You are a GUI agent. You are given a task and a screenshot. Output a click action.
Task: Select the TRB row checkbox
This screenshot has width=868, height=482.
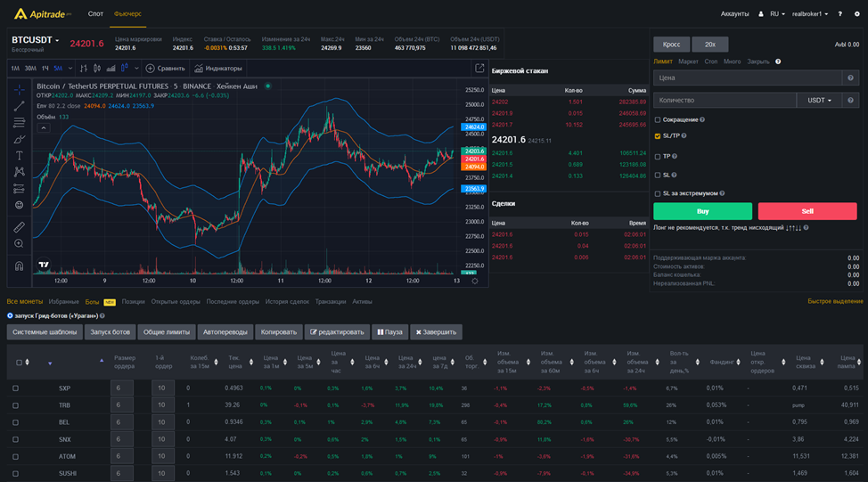click(x=15, y=404)
